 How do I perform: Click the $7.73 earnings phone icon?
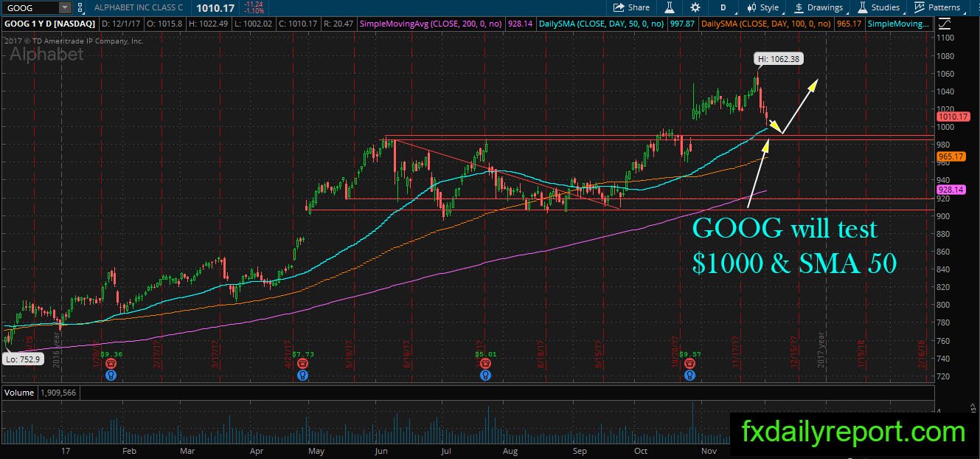[x=302, y=364]
